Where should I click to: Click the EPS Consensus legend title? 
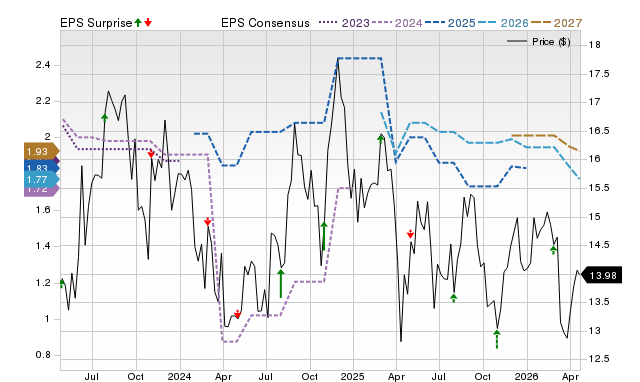pos(265,23)
